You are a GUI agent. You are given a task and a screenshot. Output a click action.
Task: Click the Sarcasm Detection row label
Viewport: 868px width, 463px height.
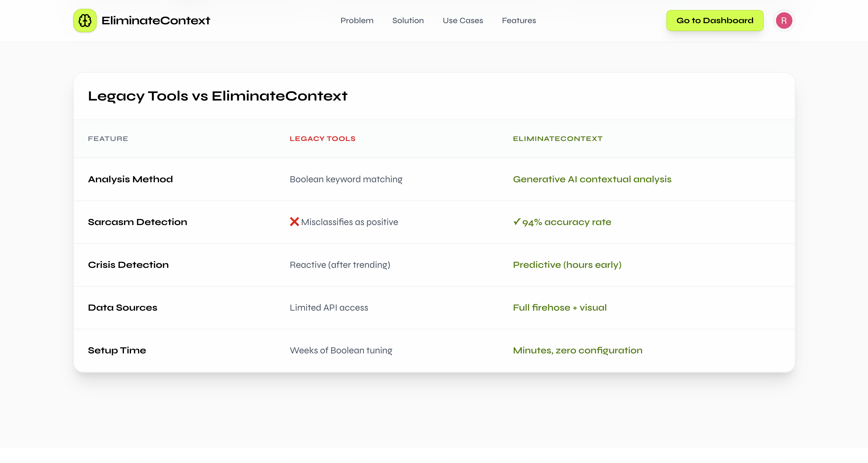click(x=137, y=222)
